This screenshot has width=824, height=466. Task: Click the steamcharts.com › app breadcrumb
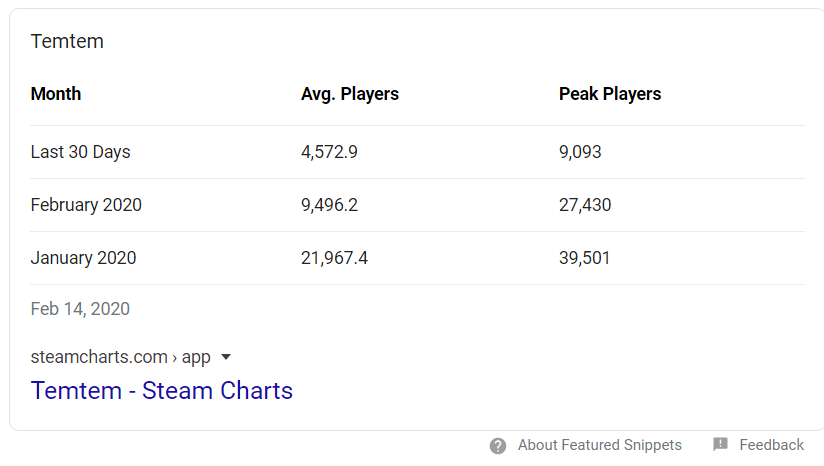(x=120, y=357)
